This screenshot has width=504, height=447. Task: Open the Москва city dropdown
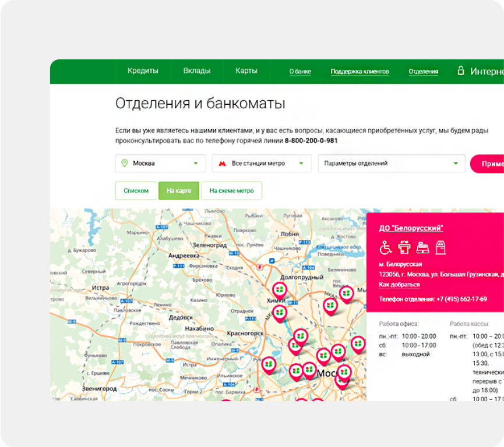click(x=159, y=164)
